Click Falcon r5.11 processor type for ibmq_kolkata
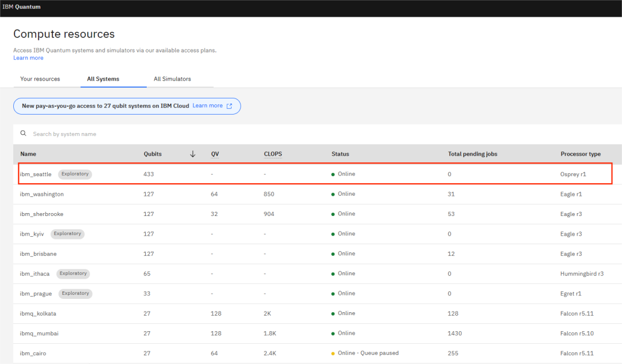This screenshot has width=622, height=364. pyautogui.click(x=577, y=314)
